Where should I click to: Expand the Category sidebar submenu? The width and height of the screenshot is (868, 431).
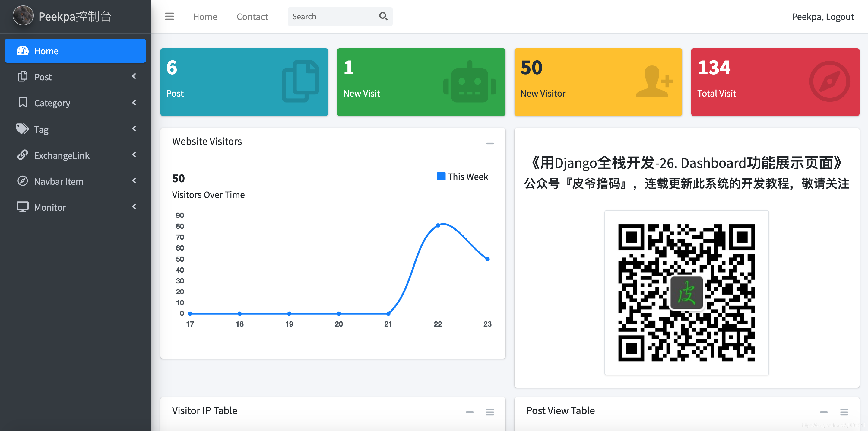[134, 103]
